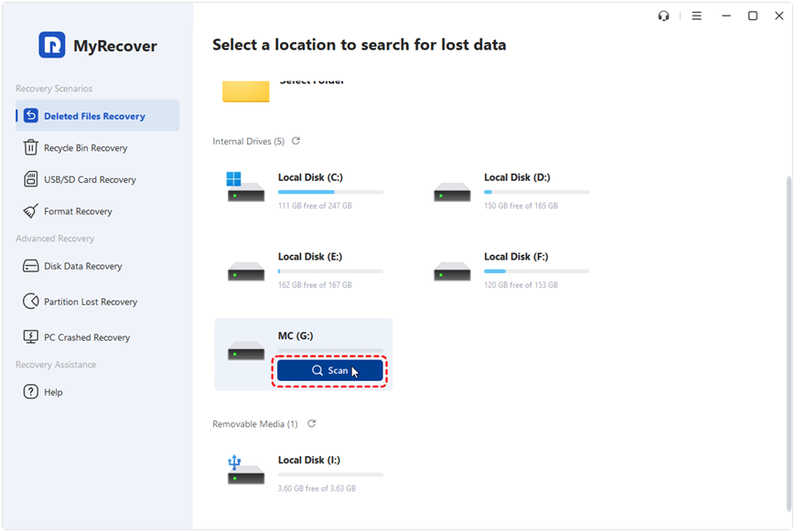Open Disk Data Recovery
The image size is (795, 532).
82,266
